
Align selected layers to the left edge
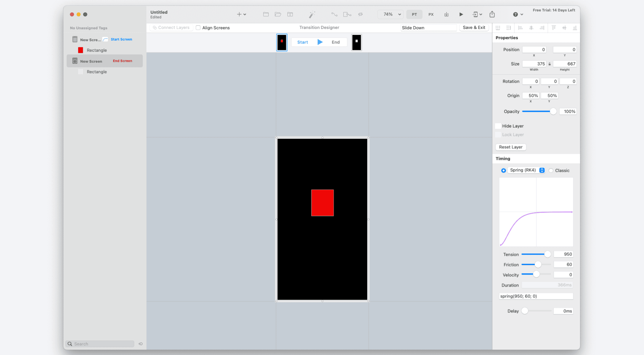pyautogui.click(x=520, y=28)
